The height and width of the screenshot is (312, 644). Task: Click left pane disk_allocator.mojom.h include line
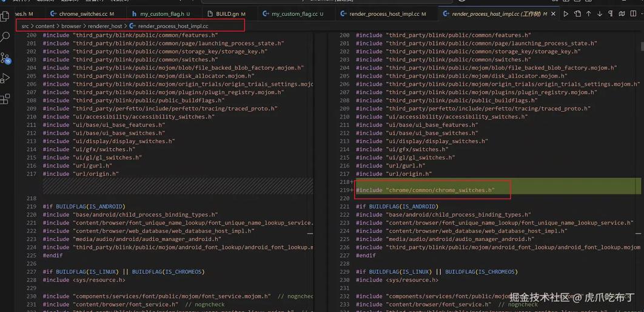coord(149,76)
